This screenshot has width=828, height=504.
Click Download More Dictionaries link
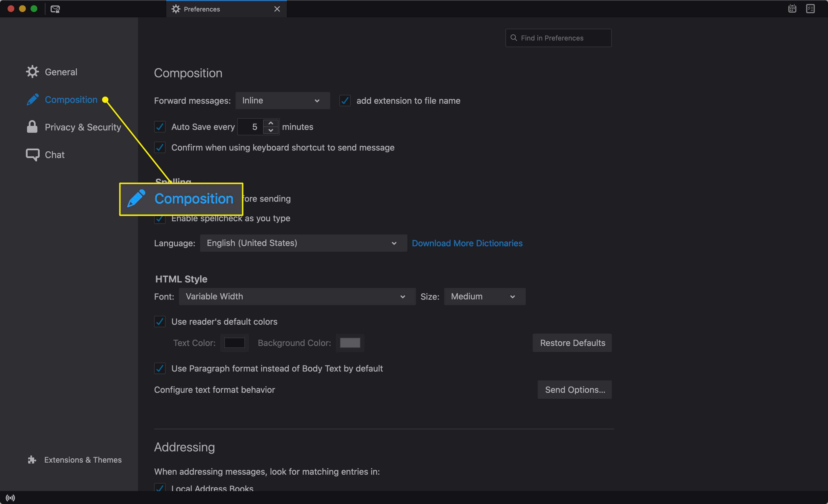pyautogui.click(x=467, y=243)
